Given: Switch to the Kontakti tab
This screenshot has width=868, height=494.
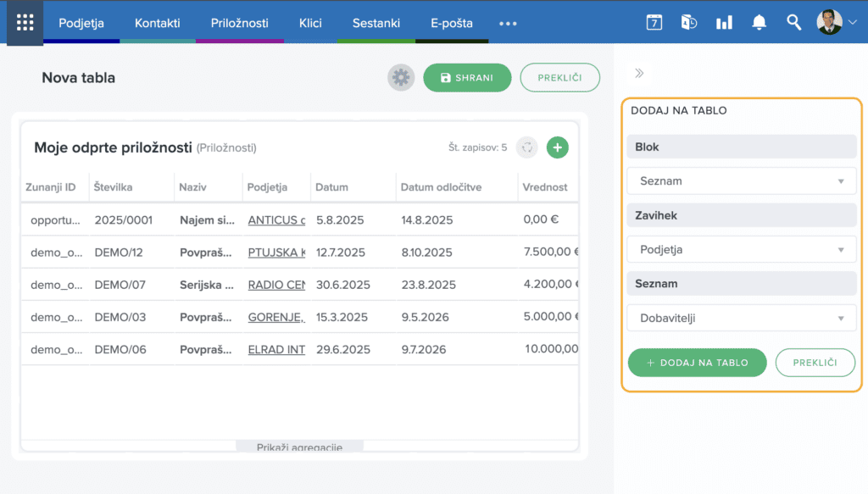Looking at the screenshot, I should click(x=158, y=23).
